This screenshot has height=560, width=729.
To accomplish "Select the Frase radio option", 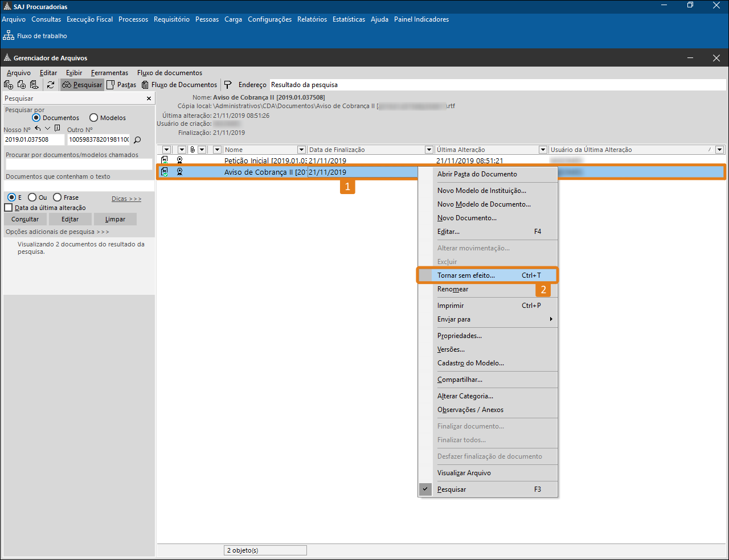I will 58,197.
